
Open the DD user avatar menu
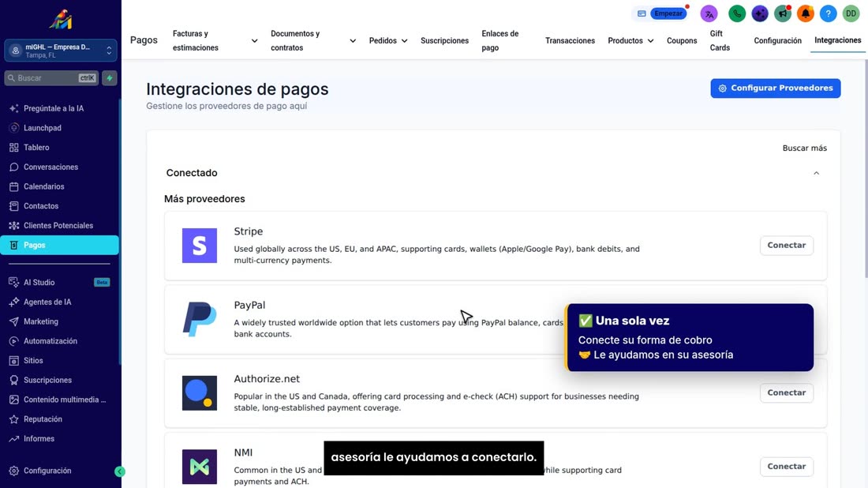click(851, 13)
